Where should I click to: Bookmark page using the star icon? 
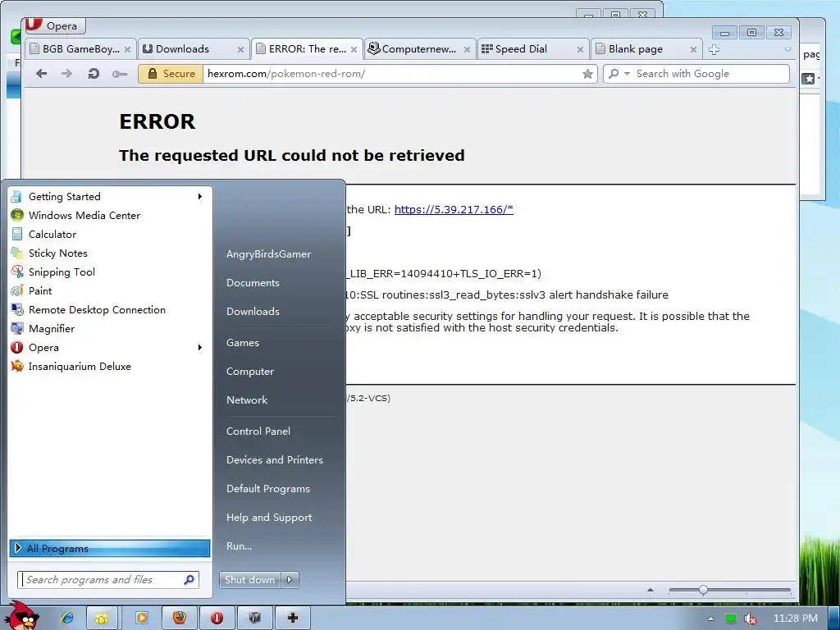587,74
